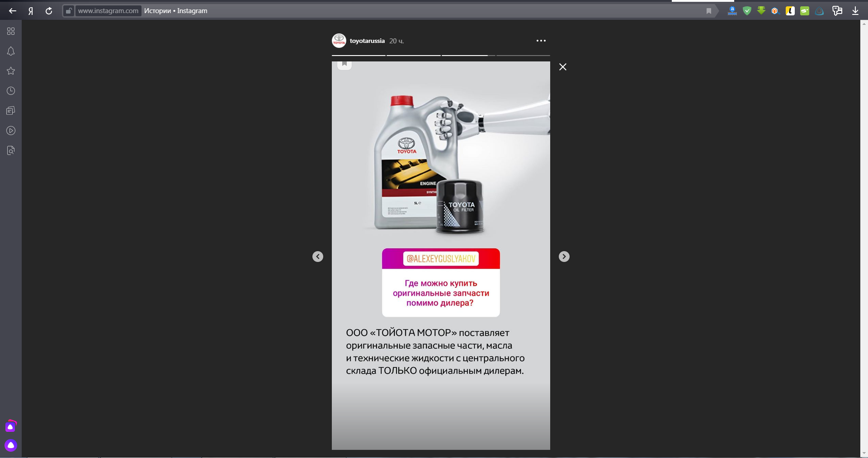Open the green lips extension icon
Image resolution: width=868 pixels, height=458 pixels.
[x=805, y=11]
